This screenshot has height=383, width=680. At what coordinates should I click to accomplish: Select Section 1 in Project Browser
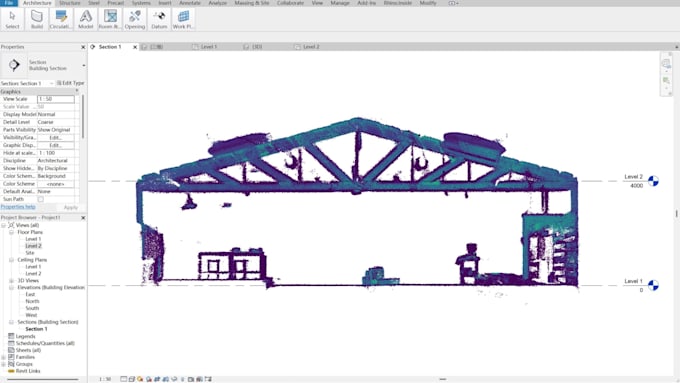point(36,329)
